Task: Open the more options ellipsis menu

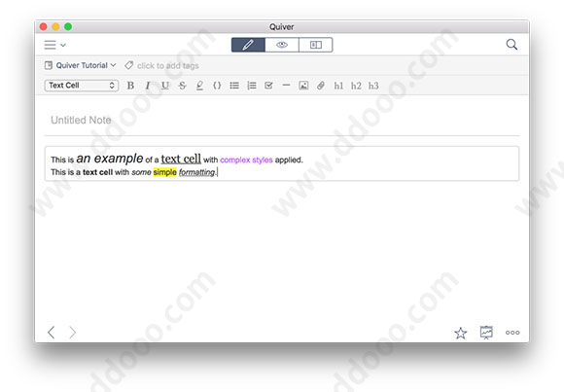Action: tap(512, 333)
